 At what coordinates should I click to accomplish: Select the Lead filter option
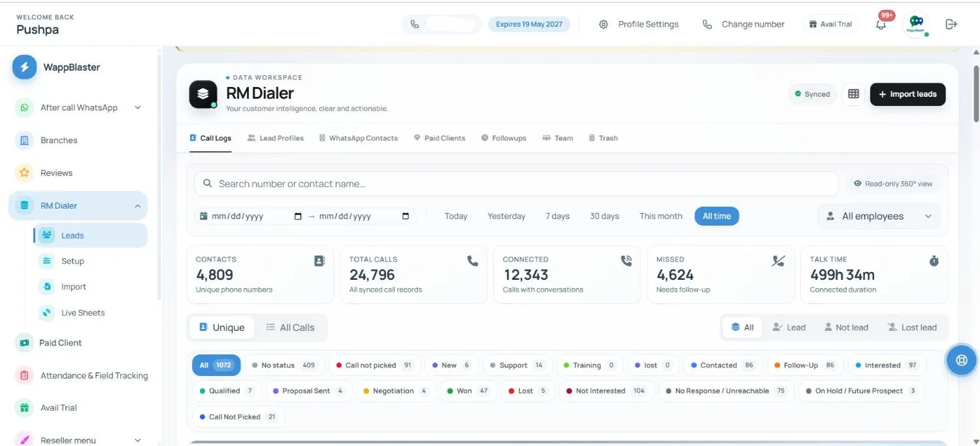point(789,328)
